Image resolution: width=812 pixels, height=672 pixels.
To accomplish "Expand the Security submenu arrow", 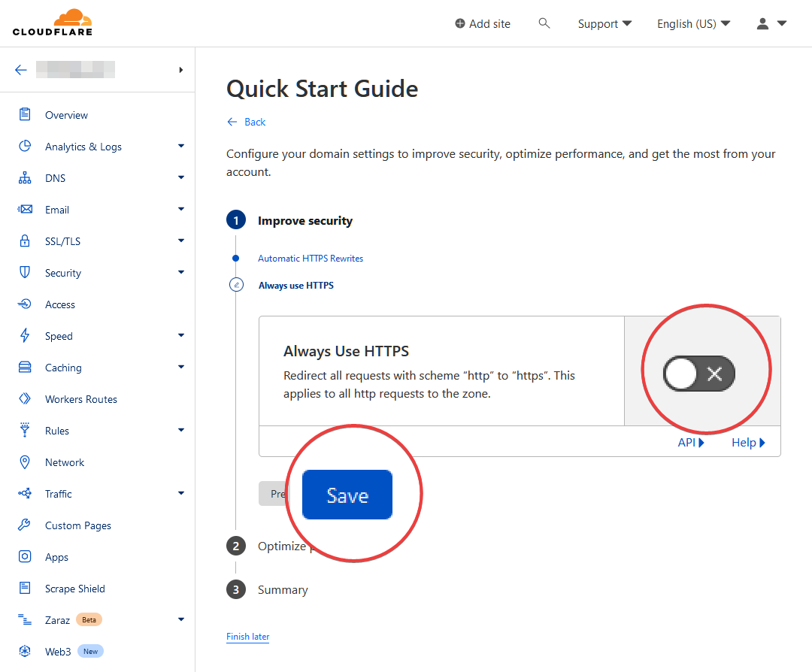I will (x=180, y=272).
